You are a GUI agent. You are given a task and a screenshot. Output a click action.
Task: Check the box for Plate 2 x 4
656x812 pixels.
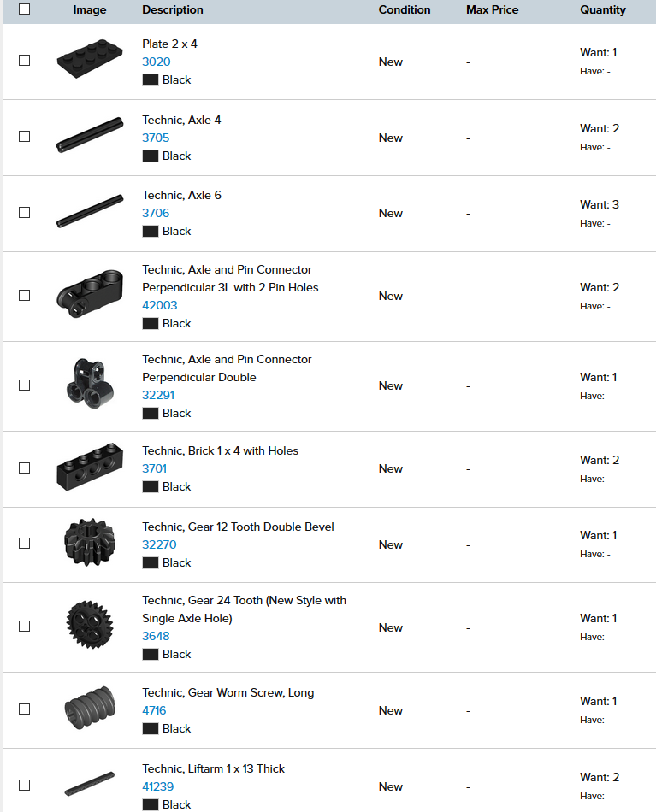pos(24,60)
